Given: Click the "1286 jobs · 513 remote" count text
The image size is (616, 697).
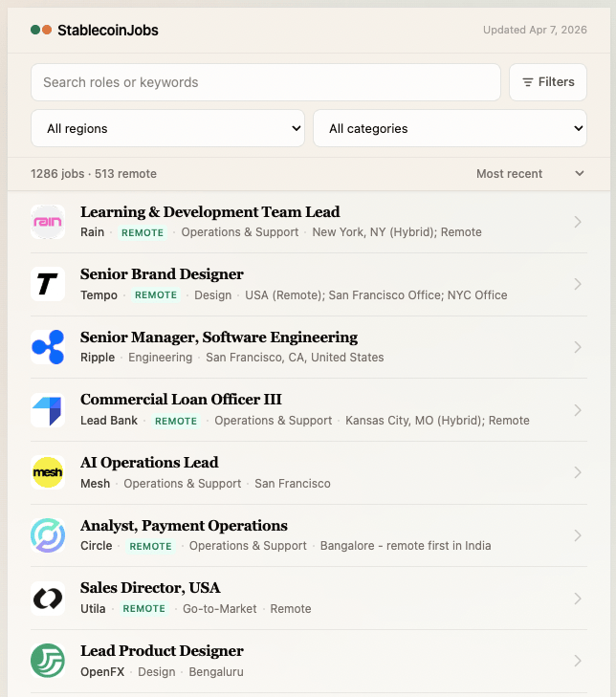Looking at the screenshot, I should pyautogui.click(x=94, y=174).
